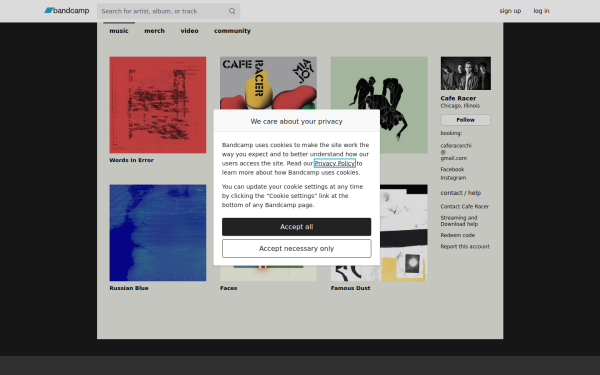Screen dimensions: 600x375
Task: Switch to the music tab
Action: (119, 31)
